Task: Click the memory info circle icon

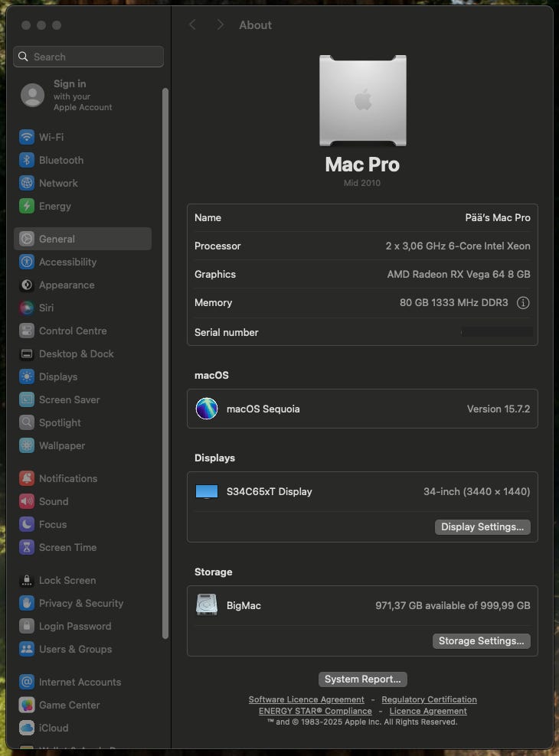Action: pyautogui.click(x=523, y=303)
